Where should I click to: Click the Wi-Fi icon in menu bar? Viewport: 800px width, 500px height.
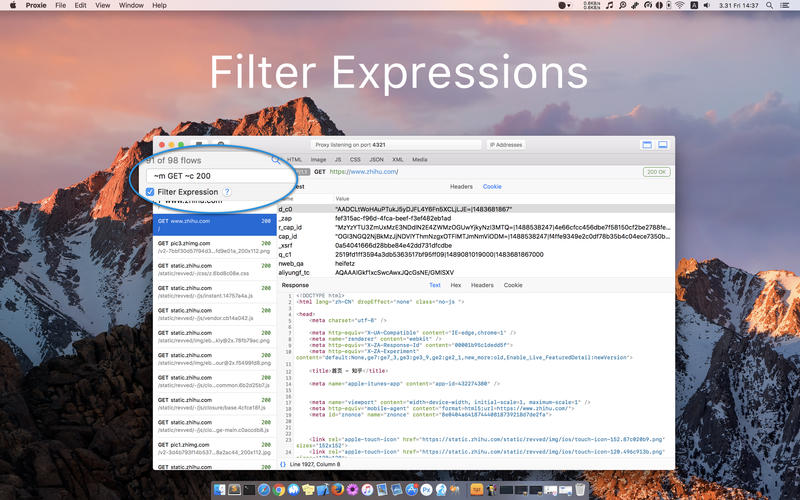pos(680,5)
